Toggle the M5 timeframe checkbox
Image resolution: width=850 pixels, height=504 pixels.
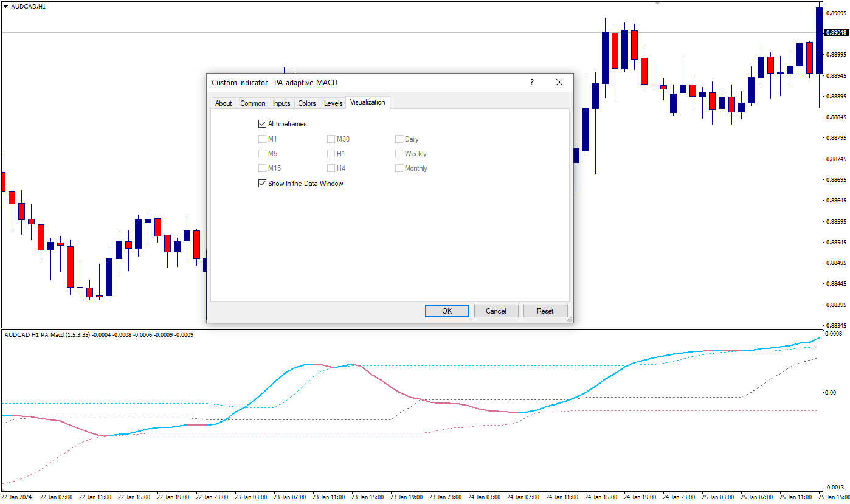click(263, 154)
